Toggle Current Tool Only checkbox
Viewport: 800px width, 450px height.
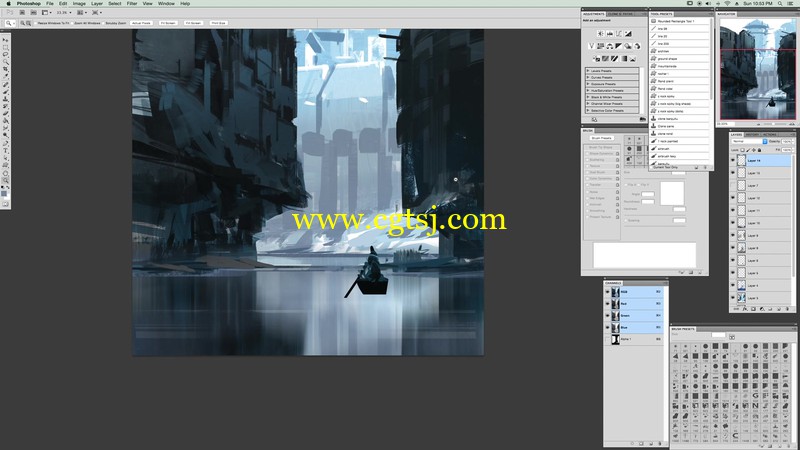point(651,167)
